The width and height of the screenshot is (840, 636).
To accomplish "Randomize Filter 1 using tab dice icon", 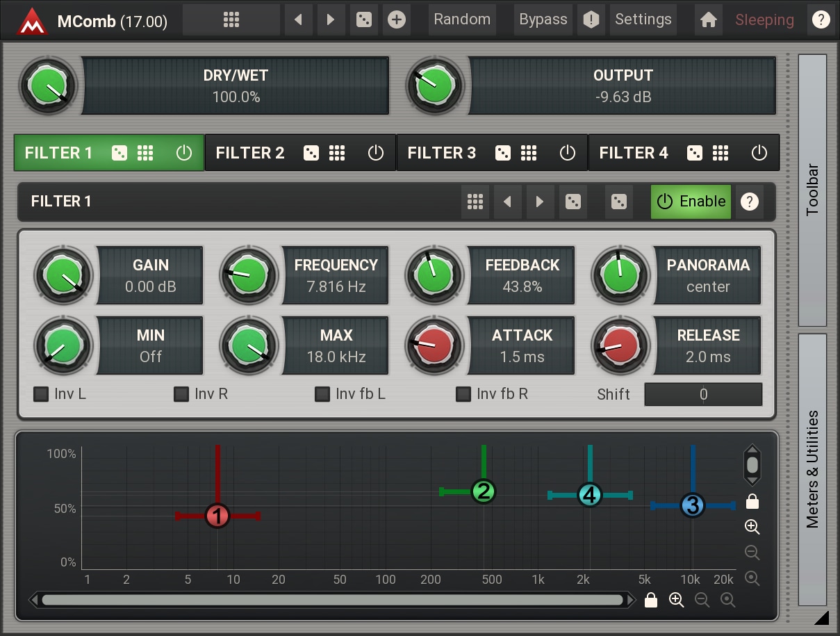I will coord(120,153).
